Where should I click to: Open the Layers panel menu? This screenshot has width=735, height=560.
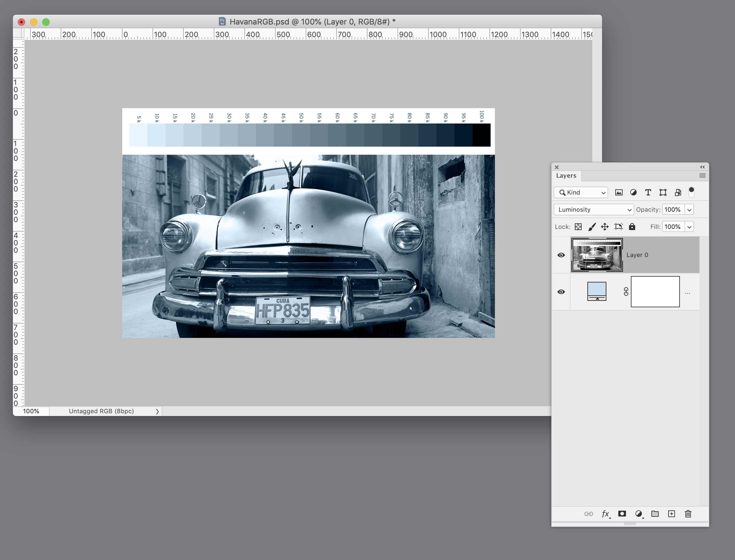point(702,176)
